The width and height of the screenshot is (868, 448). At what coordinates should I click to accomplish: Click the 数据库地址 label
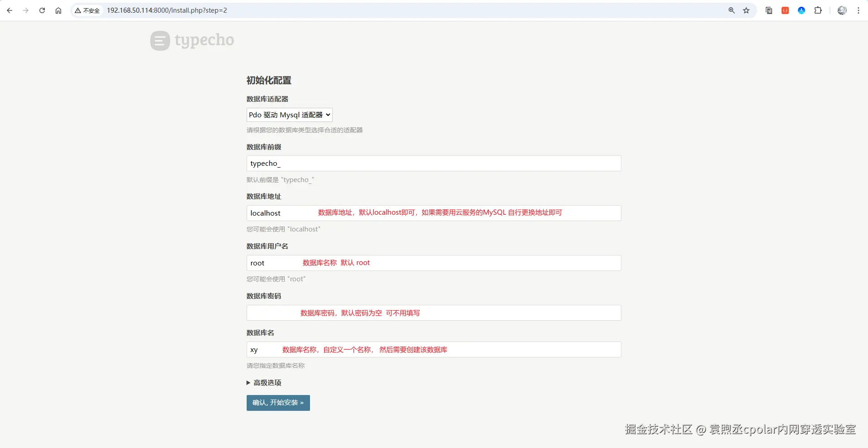point(264,197)
